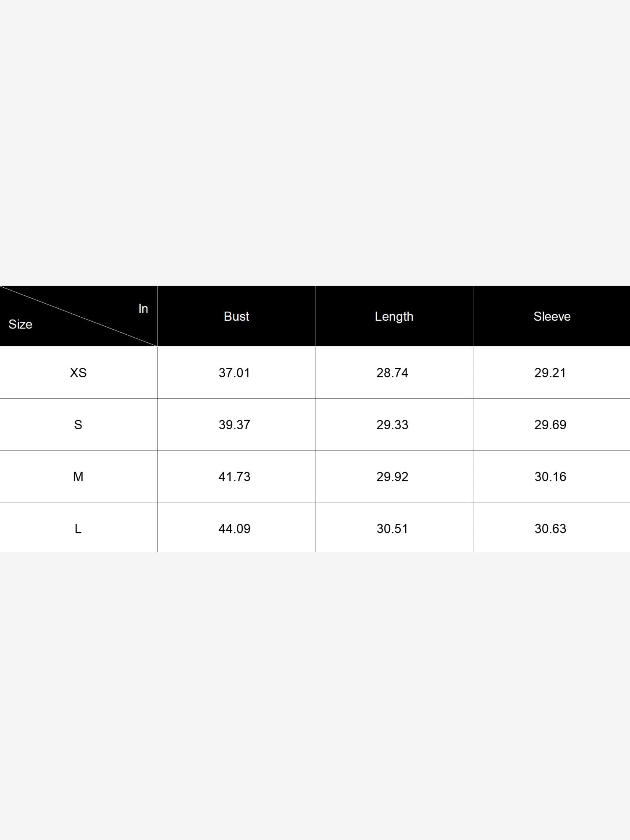
Task: Click the XS sleeve value 29.21
Action: click(x=550, y=373)
